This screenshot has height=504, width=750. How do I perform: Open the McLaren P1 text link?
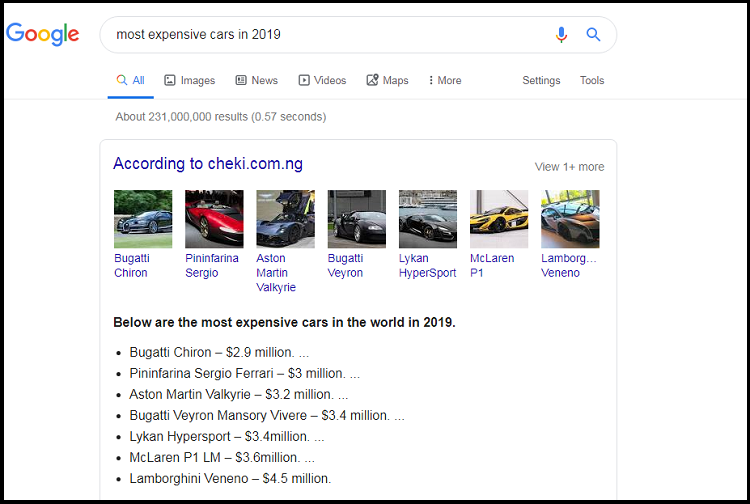[x=491, y=265]
